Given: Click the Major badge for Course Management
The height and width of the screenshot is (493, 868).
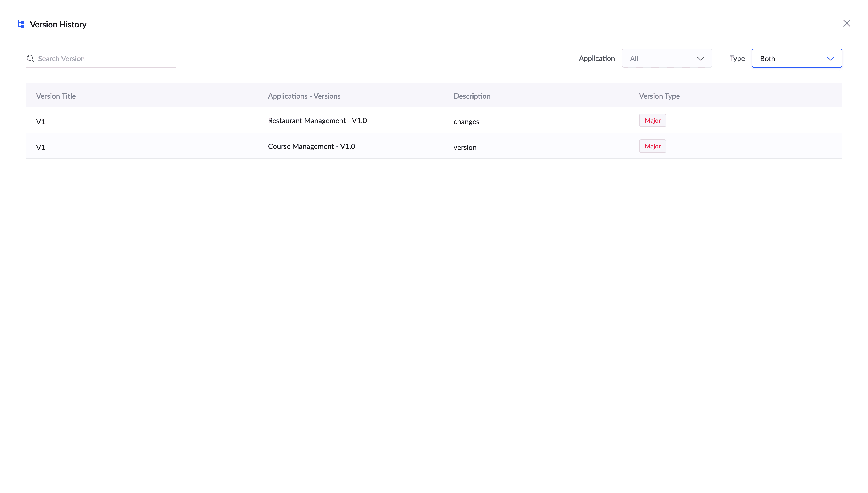Looking at the screenshot, I should [x=652, y=146].
